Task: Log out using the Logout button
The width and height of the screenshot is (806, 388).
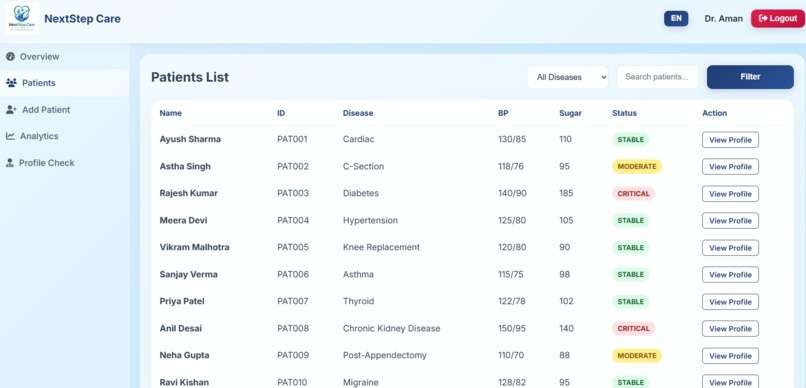Action: [x=778, y=19]
